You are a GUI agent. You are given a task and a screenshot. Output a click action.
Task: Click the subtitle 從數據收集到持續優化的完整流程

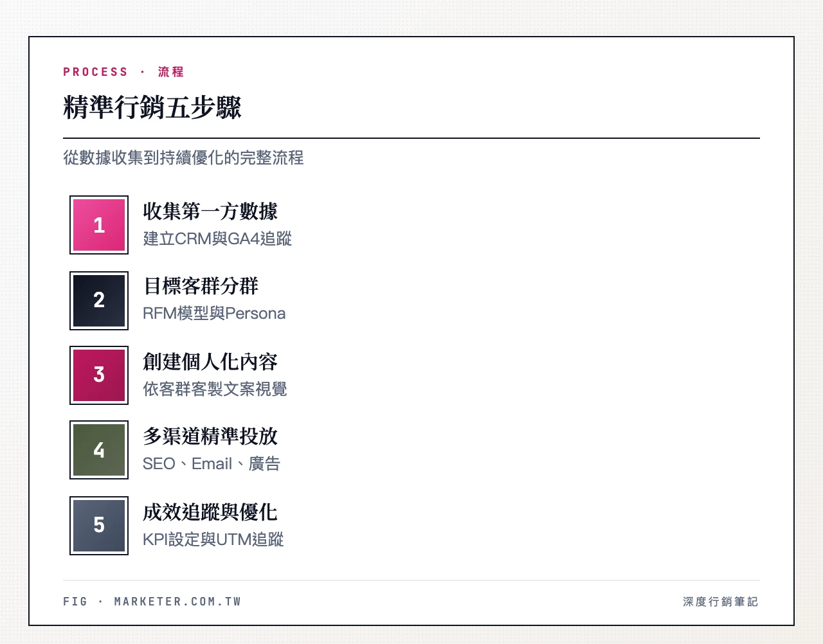pyautogui.click(x=183, y=158)
